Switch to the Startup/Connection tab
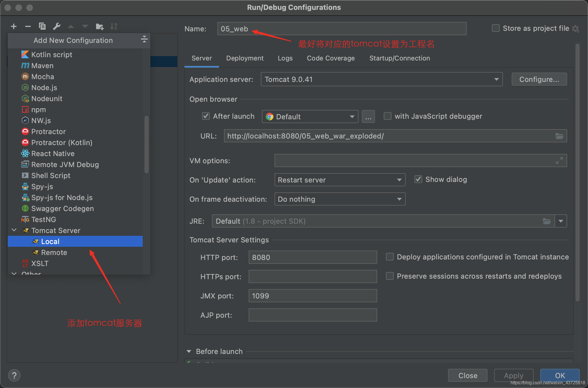Viewport: 588px width, 388px height. coord(400,58)
